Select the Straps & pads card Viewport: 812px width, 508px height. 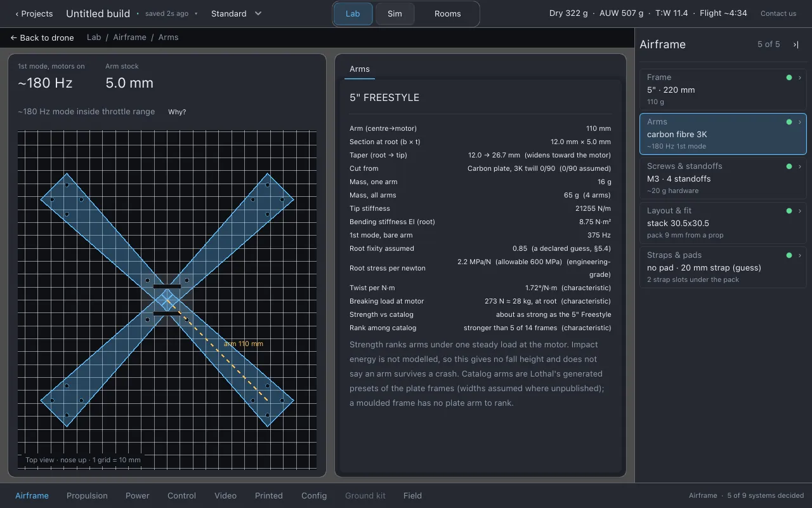click(723, 267)
